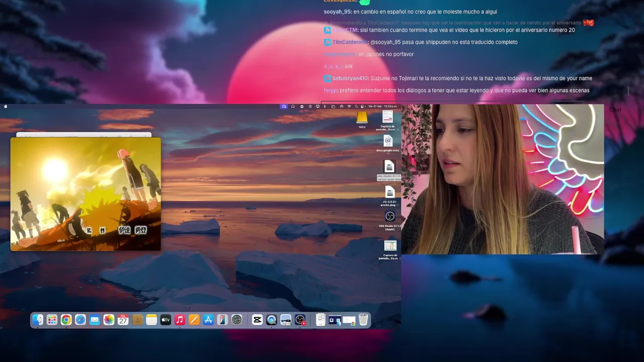Open the Trash in the Dock
The height and width of the screenshot is (362, 644).
click(x=363, y=320)
